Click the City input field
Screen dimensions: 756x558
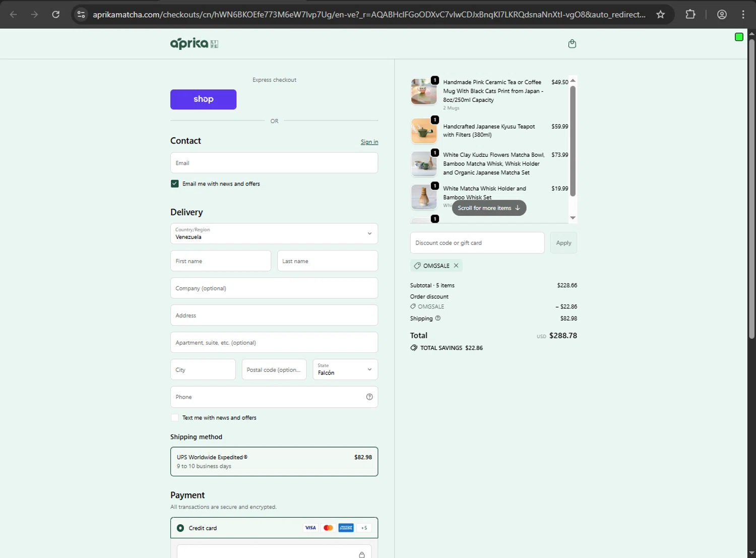[203, 369]
